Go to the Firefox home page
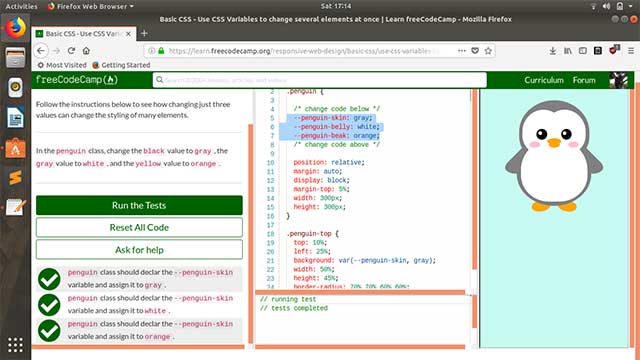Screen dimensions: 640x360 click(86, 51)
